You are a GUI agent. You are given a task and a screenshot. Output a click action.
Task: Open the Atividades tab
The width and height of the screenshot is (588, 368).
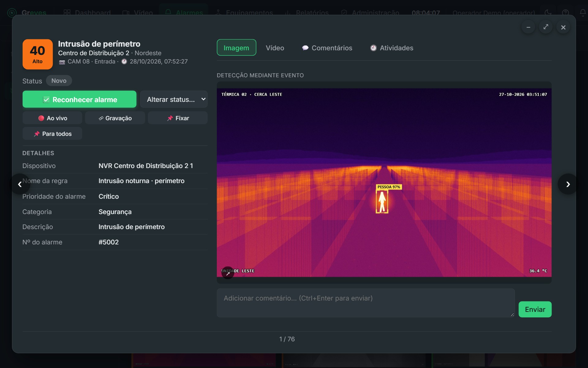392,48
